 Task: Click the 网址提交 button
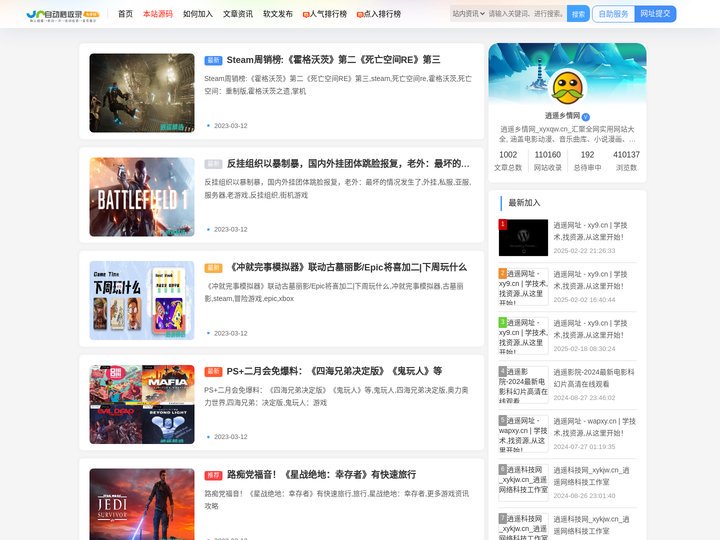[x=655, y=14]
